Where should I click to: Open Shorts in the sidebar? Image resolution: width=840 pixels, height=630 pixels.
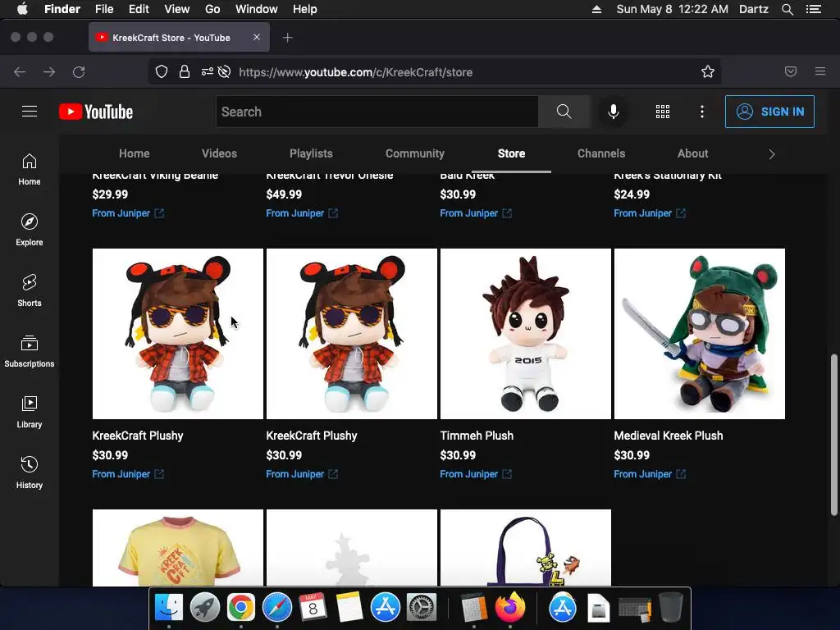pyautogui.click(x=30, y=290)
